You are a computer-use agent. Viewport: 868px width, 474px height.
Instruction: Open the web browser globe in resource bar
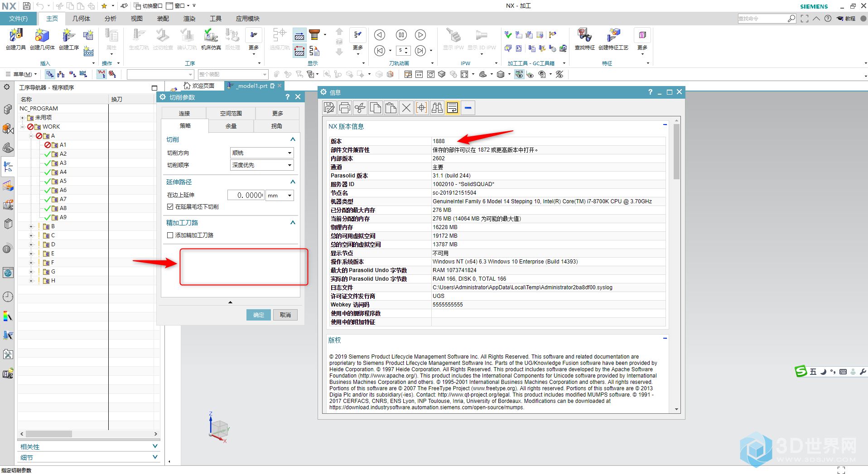pyautogui.click(x=8, y=273)
